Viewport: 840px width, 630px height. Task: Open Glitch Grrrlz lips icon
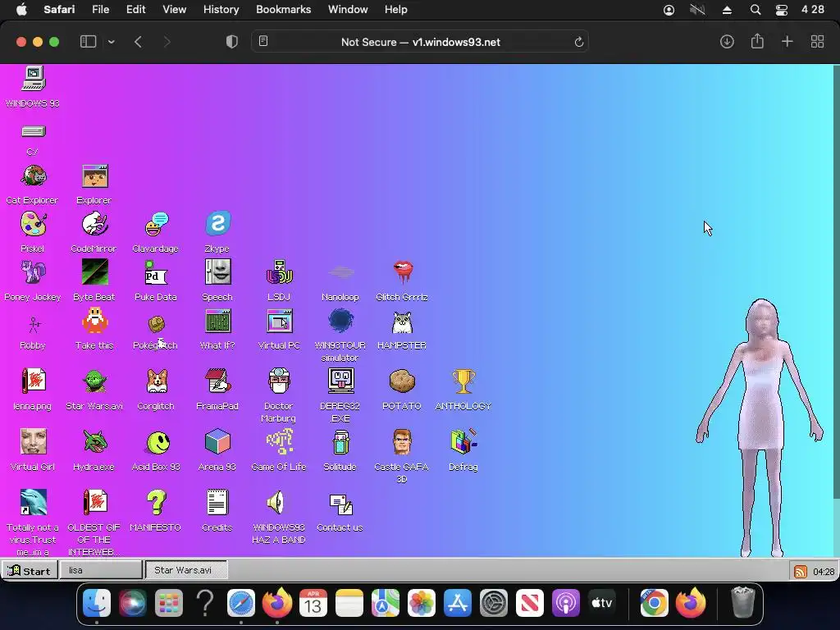click(403, 272)
